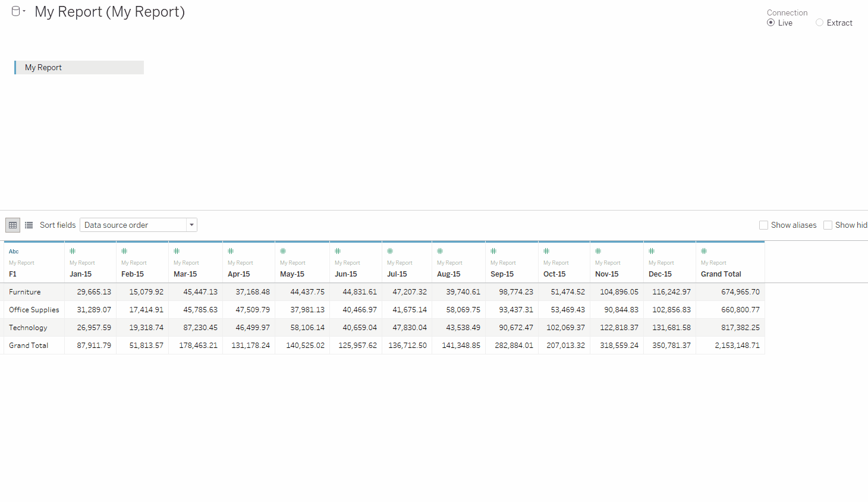Select the My Report table in the left pane
This screenshot has height=502, width=868.
click(x=78, y=67)
